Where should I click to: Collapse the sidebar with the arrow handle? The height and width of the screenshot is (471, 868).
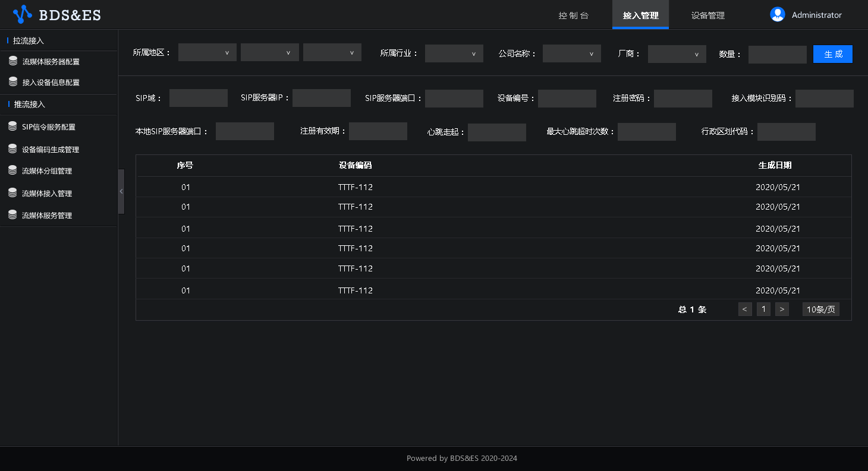[121, 191]
